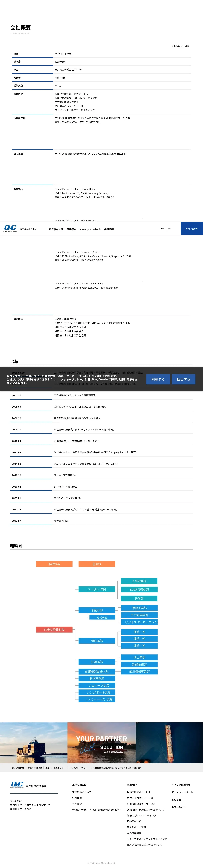The image size is (203, 868).
Task: Click Orient Marine Copenhagen Branch title
Action: [x=79, y=284]
